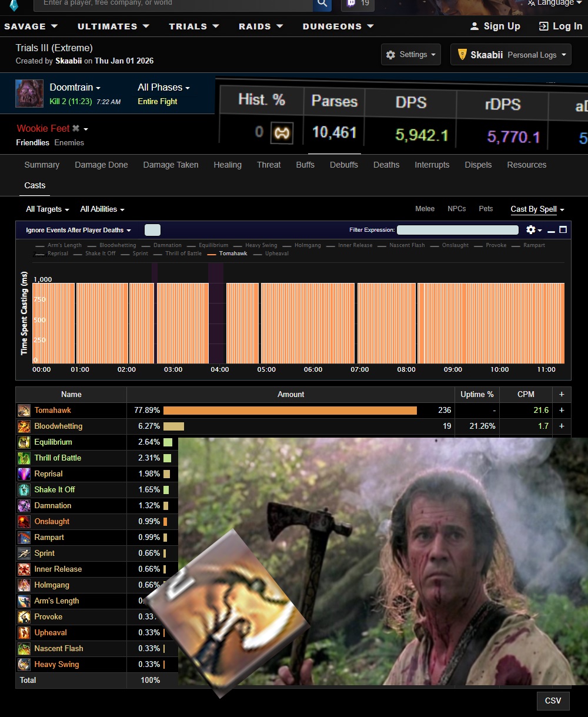The height and width of the screenshot is (717, 588).
Task: Click the 03:00 mark on graph timeline
Action: pyautogui.click(x=173, y=370)
